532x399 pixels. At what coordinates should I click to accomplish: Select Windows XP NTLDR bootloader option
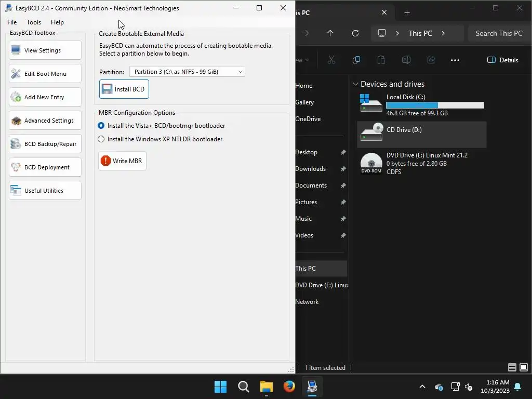tap(160, 139)
